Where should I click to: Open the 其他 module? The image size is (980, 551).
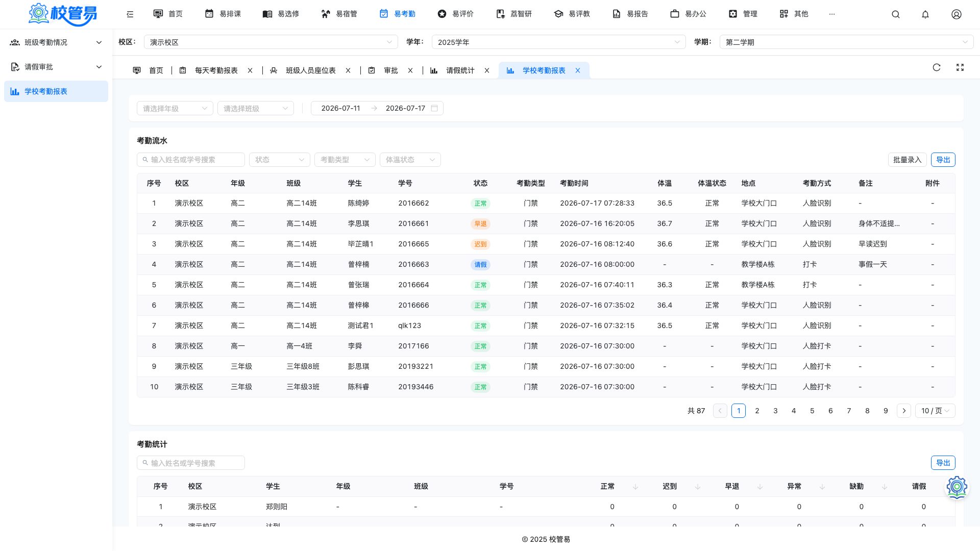pos(794,14)
